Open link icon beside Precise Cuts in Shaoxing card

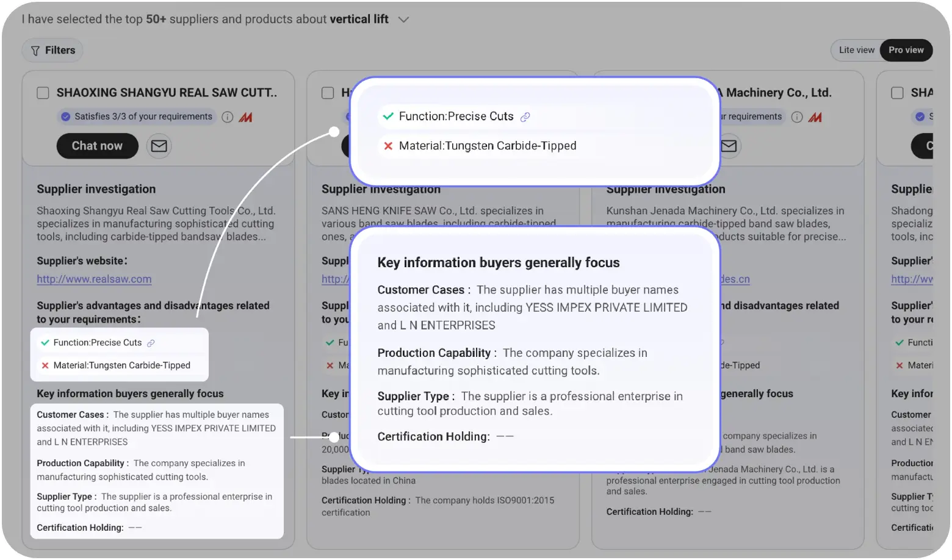[x=151, y=343]
